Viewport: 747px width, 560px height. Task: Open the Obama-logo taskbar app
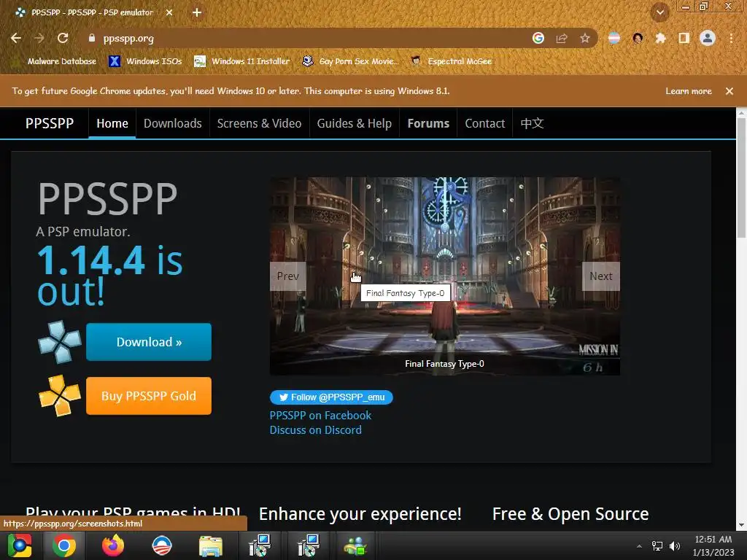click(x=162, y=545)
